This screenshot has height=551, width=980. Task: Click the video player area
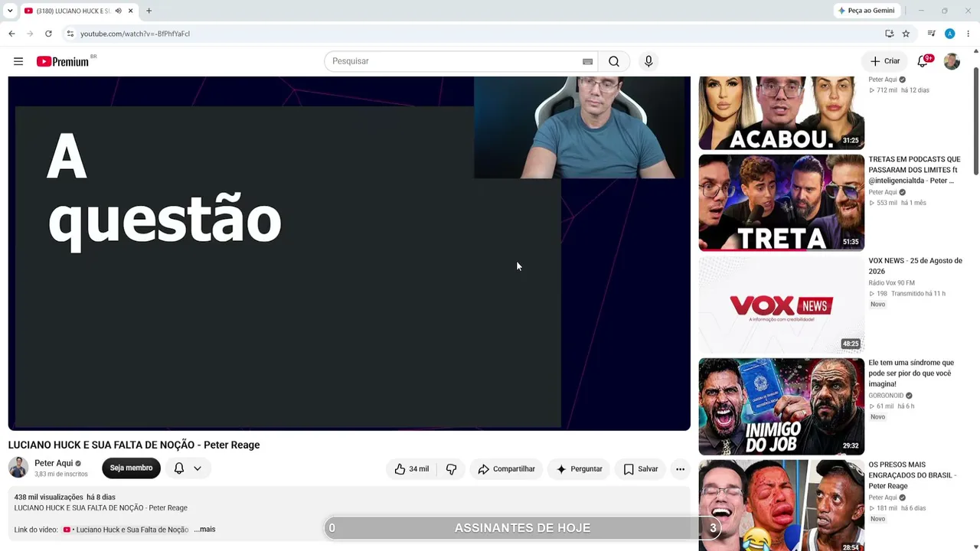[349, 253]
